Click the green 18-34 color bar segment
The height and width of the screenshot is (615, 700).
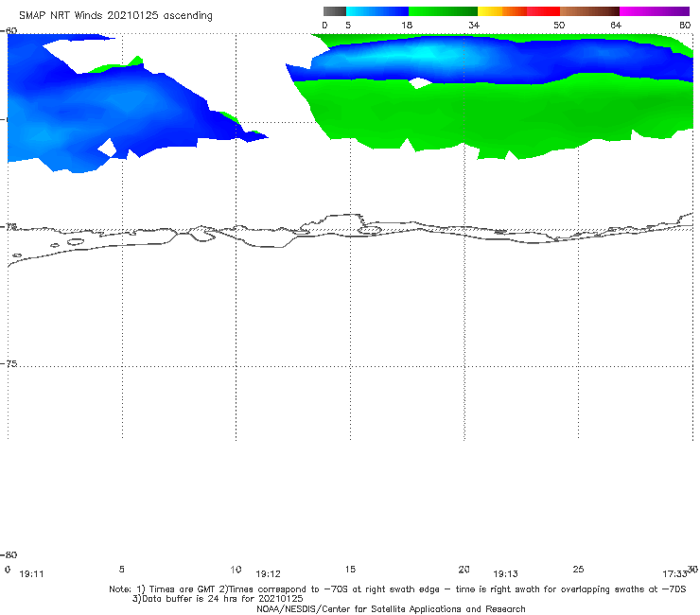(x=443, y=11)
